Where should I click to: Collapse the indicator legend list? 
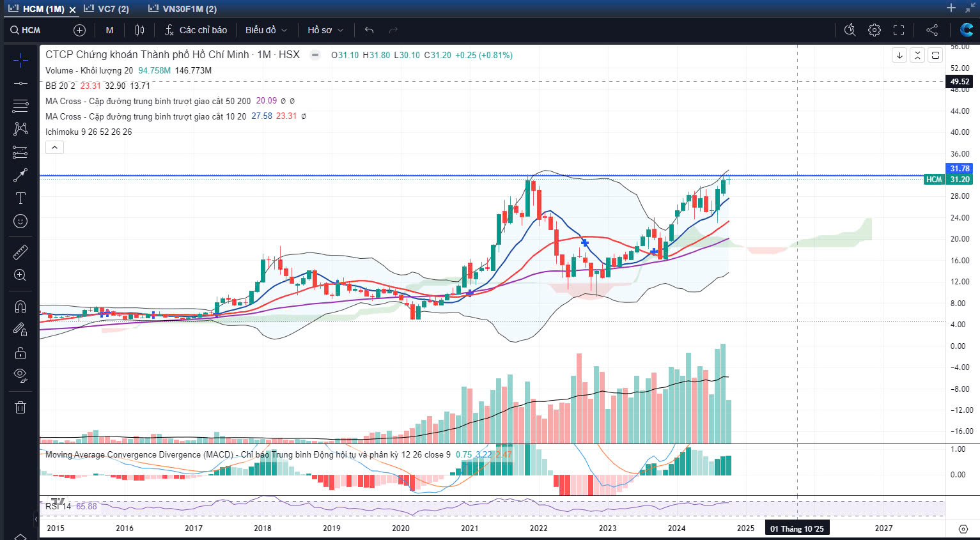pyautogui.click(x=54, y=148)
